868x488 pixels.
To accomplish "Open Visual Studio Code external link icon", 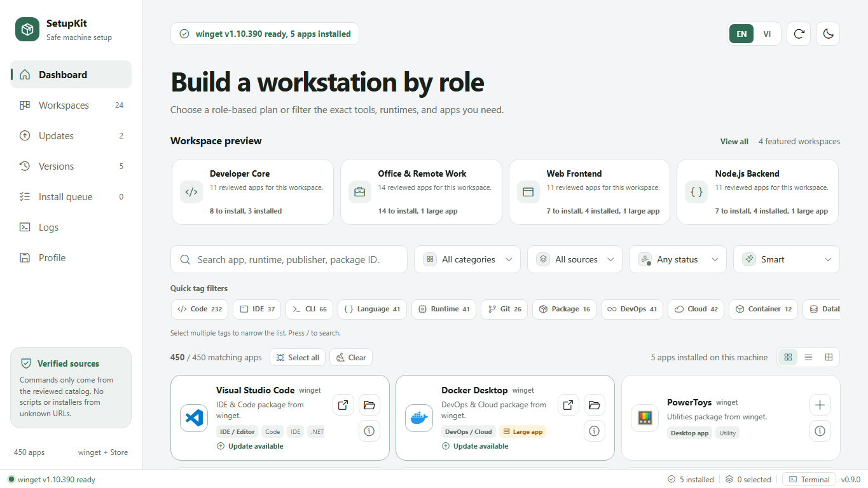I will point(343,405).
